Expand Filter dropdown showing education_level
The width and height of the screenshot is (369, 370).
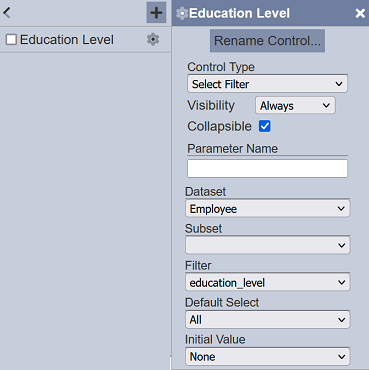coord(267,282)
